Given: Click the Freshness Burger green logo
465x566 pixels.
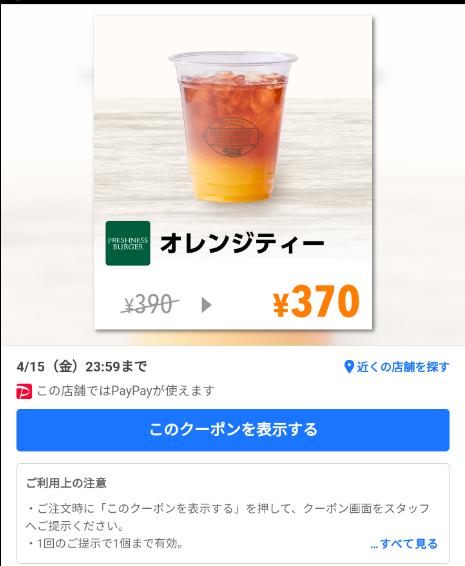Looking at the screenshot, I should pos(128,243).
